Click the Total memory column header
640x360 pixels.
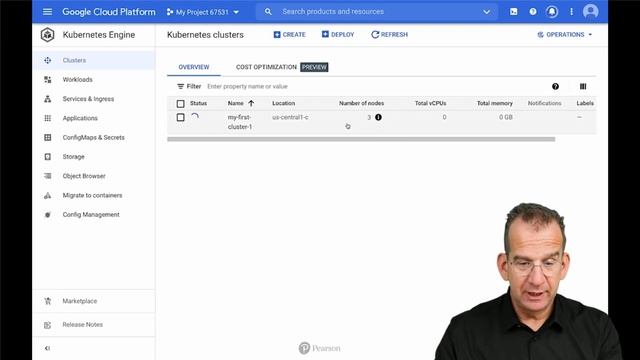[x=494, y=104]
